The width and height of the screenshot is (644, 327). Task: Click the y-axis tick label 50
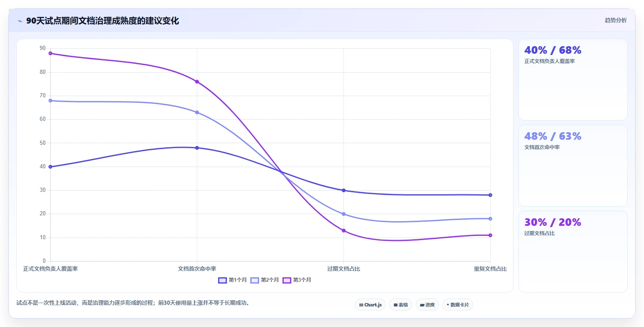pyautogui.click(x=42, y=143)
